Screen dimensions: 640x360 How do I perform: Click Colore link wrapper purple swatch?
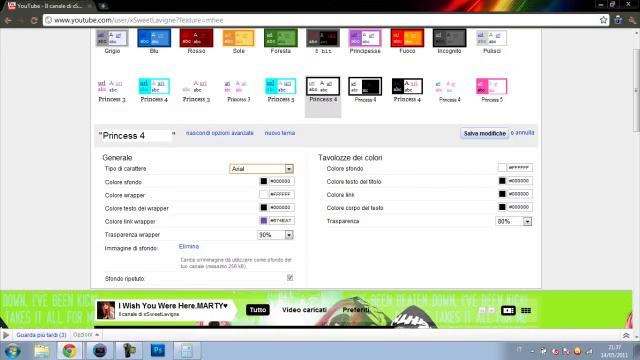point(264,220)
